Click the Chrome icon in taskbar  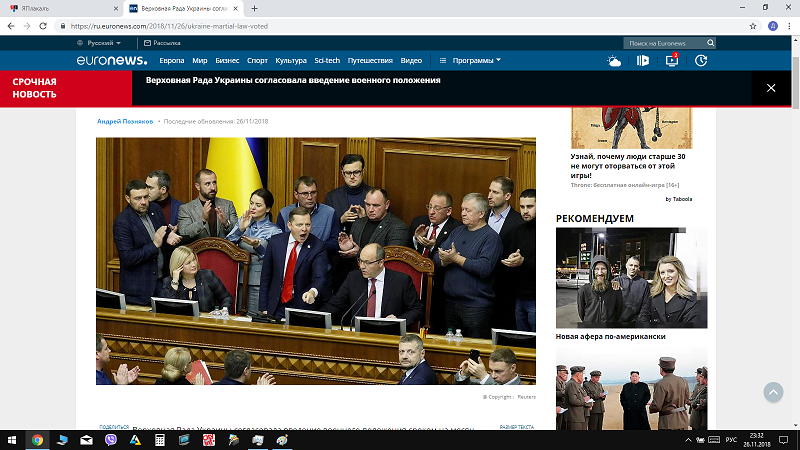click(x=37, y=440)
